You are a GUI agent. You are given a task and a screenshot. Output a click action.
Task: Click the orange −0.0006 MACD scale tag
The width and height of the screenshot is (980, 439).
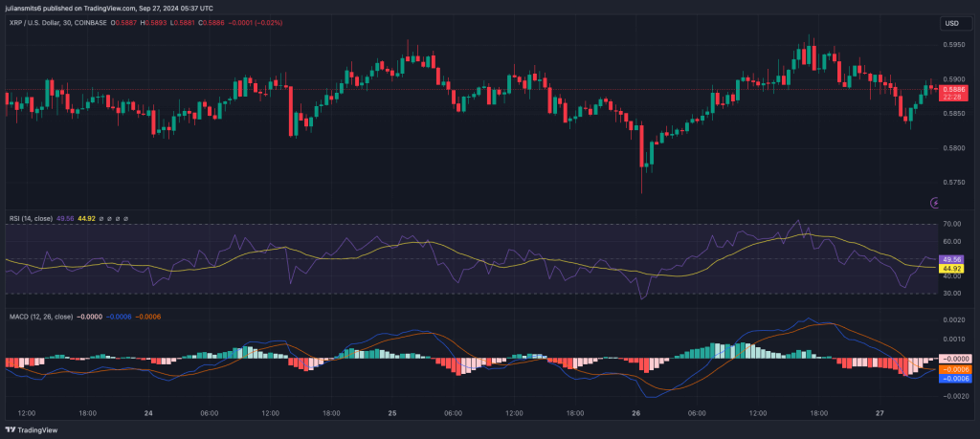[x=954, y=370]
